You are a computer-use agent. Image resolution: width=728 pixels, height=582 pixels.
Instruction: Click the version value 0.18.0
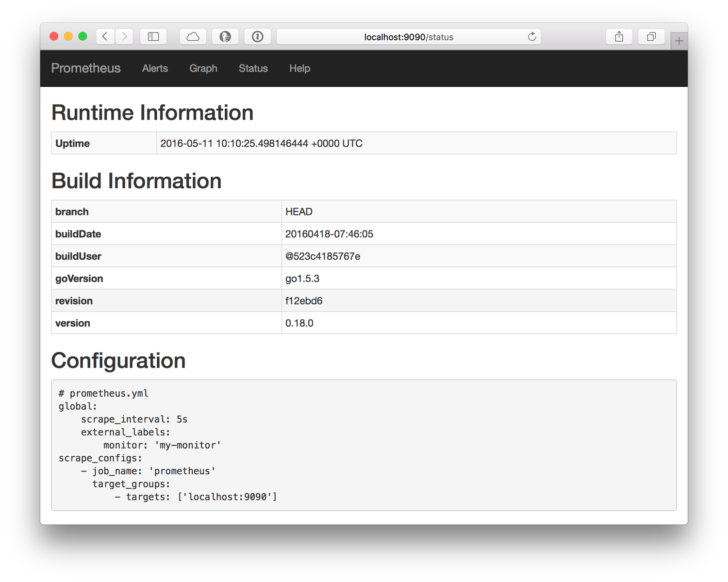[x=299, y=323]
